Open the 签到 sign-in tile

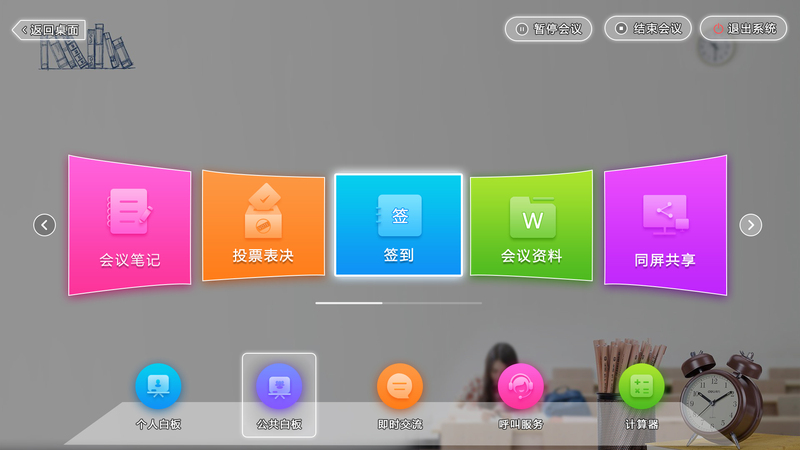398,225
